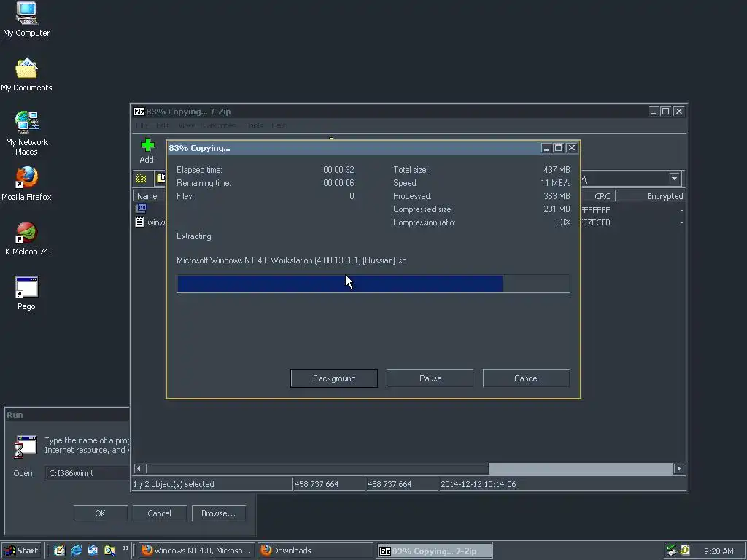Click Cancel in the Run dialog
The image size is (747, 560).
click(159, 513)
